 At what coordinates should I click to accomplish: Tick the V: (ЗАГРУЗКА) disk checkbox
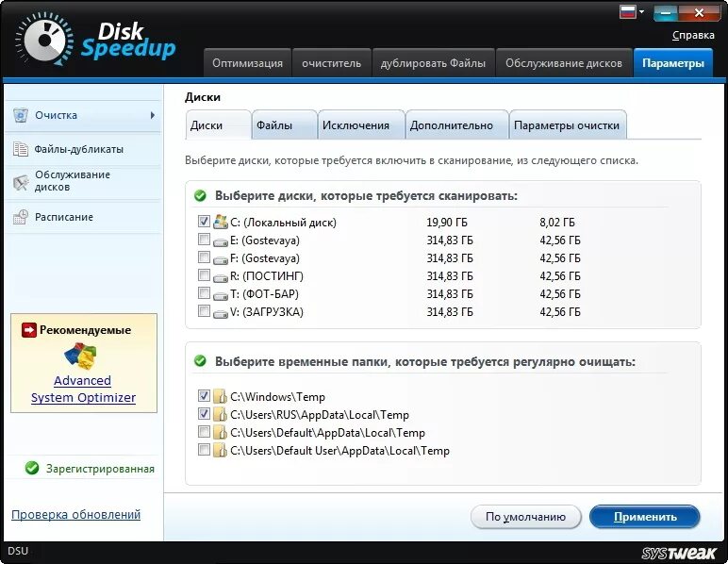click(204, 310)
